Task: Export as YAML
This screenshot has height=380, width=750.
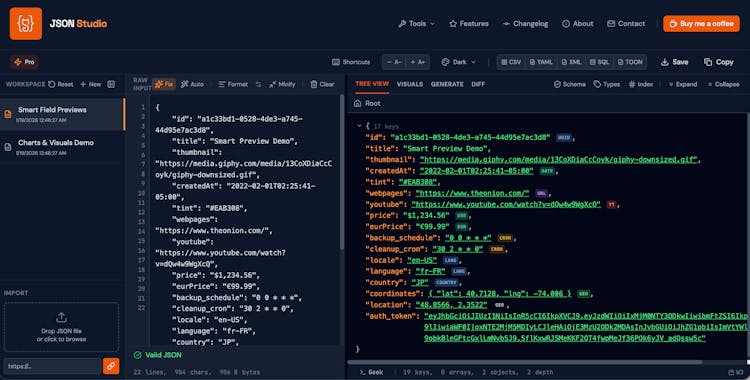Action: [x=541, y=62]
